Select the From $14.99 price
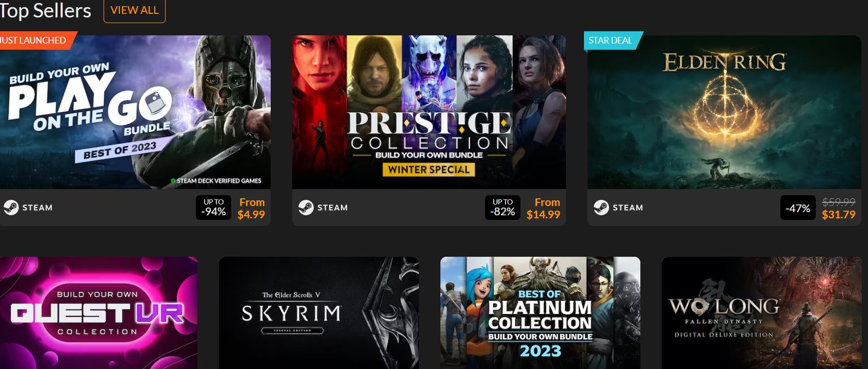The image size is (868, 369). [543, 209]
